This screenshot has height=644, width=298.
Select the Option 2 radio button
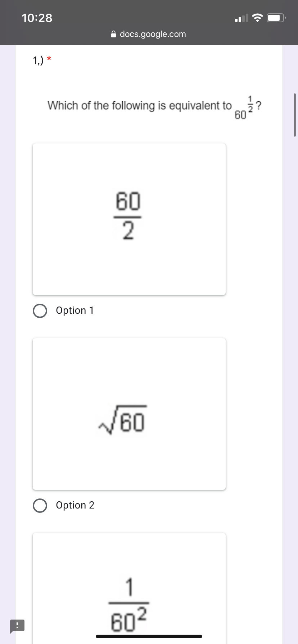(x=40, y=505)
